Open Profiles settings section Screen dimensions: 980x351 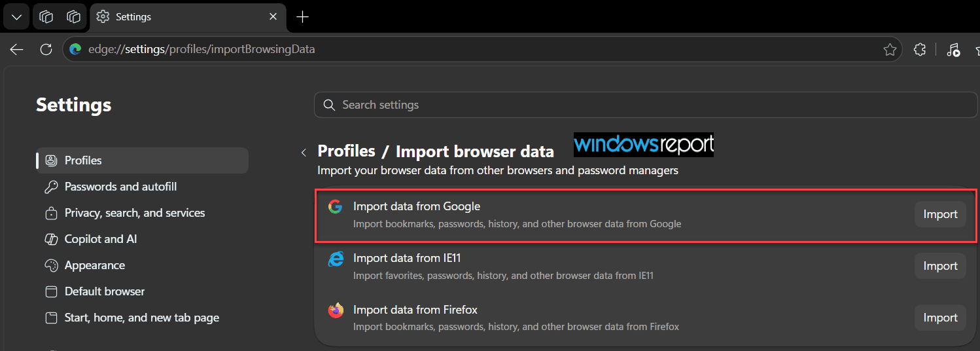(x=142, y=160)
